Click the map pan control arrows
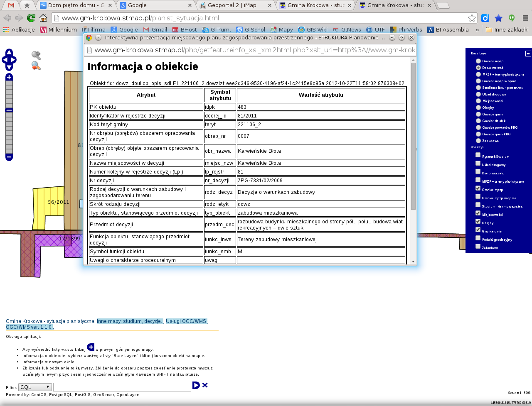The image size is (532, 406). click(9, 60)
